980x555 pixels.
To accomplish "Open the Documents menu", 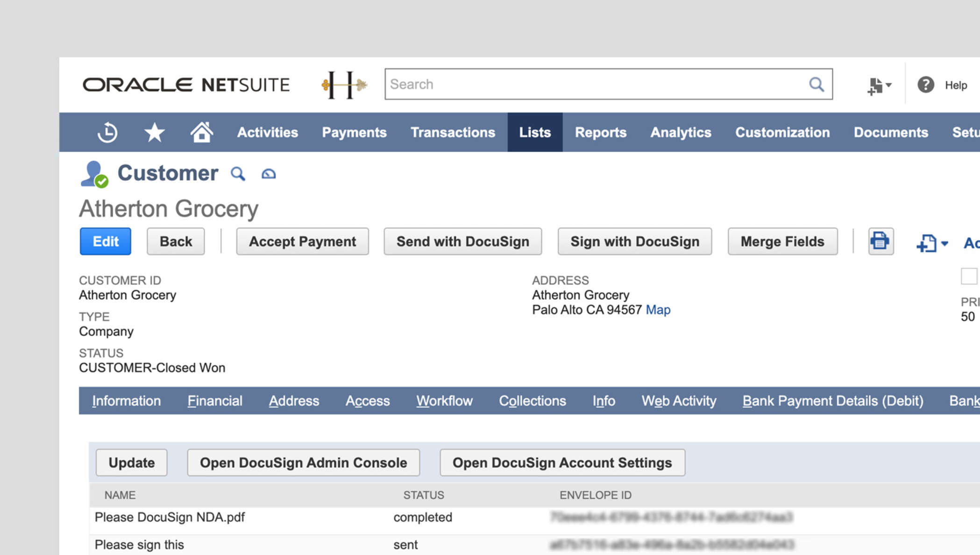I will 891,132.
